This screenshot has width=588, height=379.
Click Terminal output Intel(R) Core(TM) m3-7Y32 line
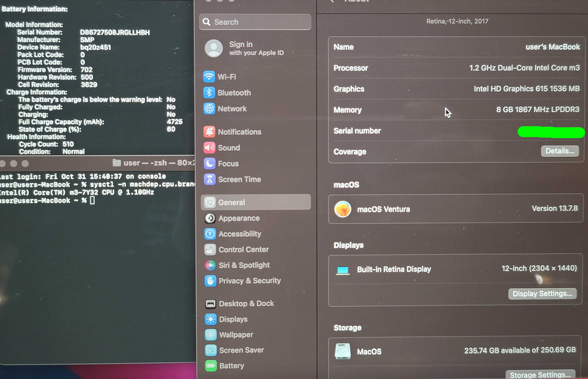77,192
